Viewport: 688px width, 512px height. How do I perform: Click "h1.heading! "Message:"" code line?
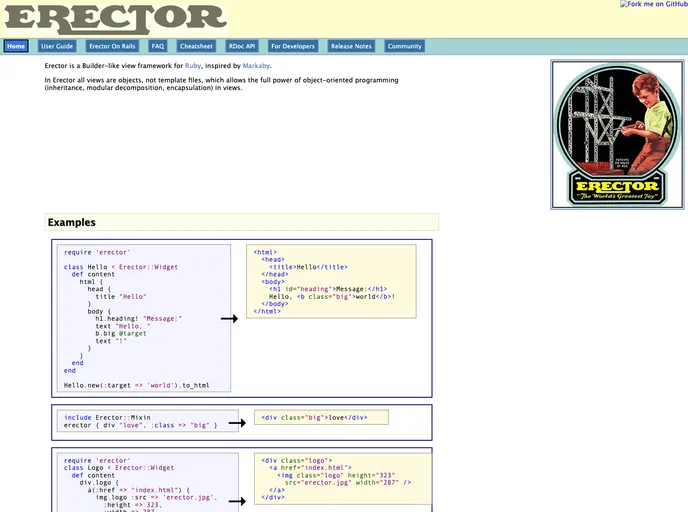(139, 319)
